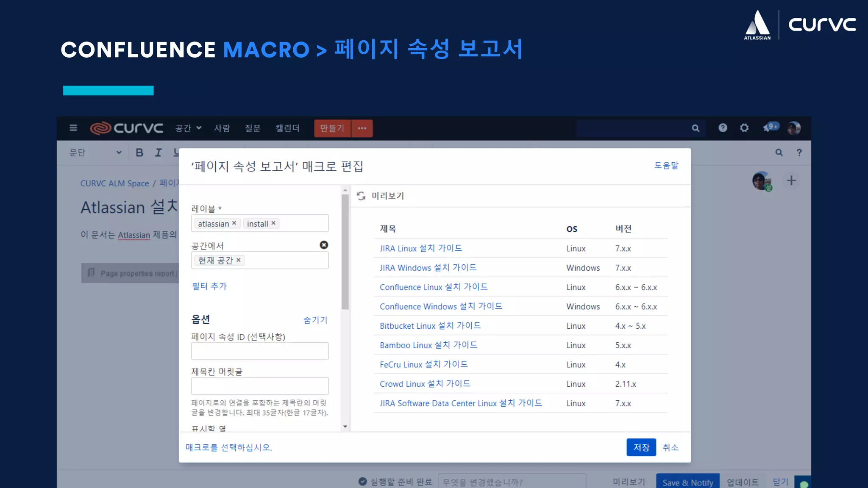Image resolution: width=868 pixels, height=488 pixels.
Task: Click the 제목칸 머릿글 input field
Action: [260, 386]
